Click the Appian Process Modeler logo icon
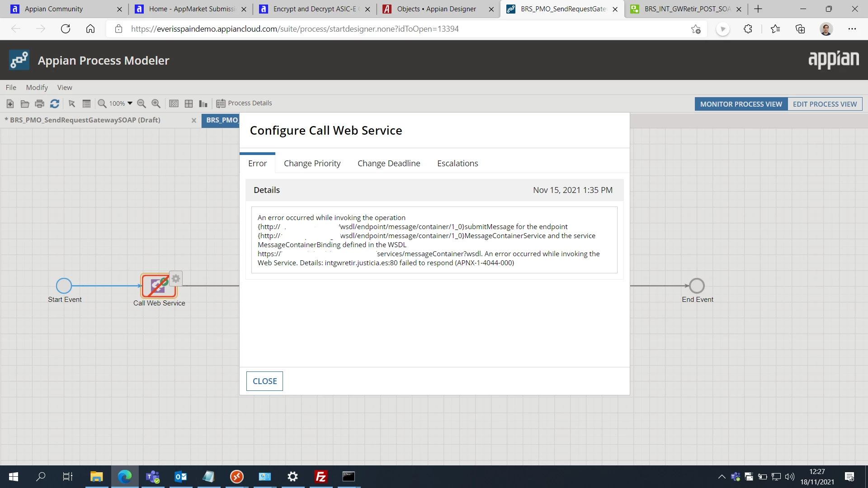868x488 pixels. click(x=19, y=60)
